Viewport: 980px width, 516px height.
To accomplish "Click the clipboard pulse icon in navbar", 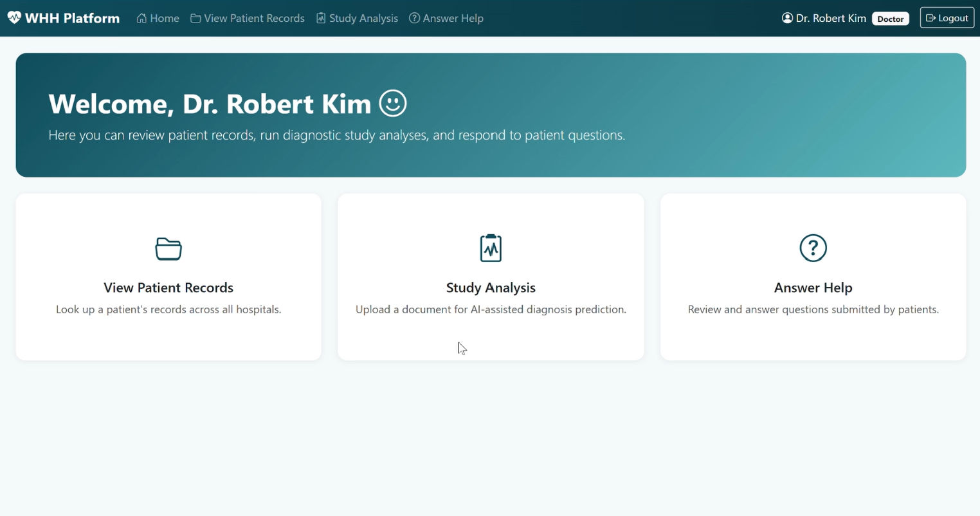I will 321,18.
